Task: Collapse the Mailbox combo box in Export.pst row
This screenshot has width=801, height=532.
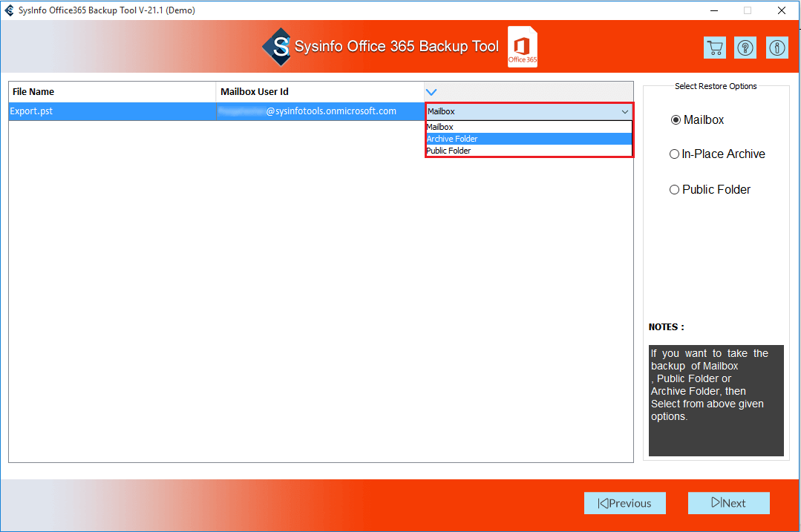Action: pyautogui.click(x=624, y=112)
